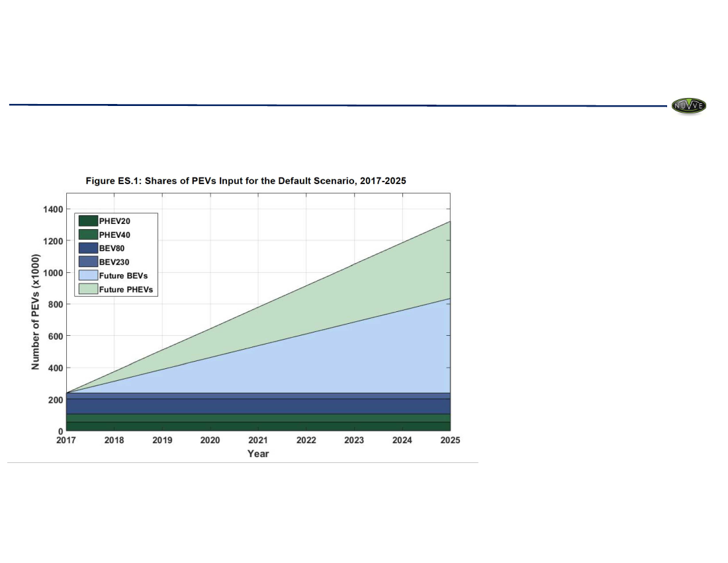Image resolution: width=728 pixels, height=563 pixels.
Task: Select the 0 y-axis tick label
Action: pos(60,432)
